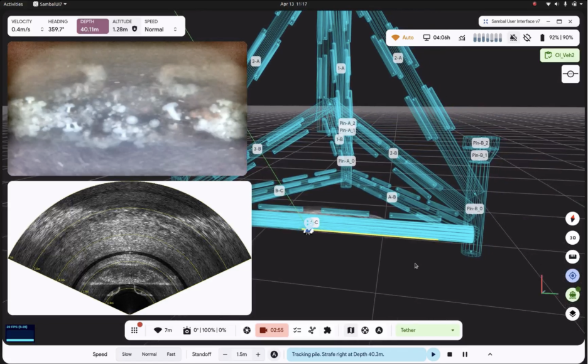Toggle the auto standoff A icon
The image size is (588, 364).
tap(274, 354)
